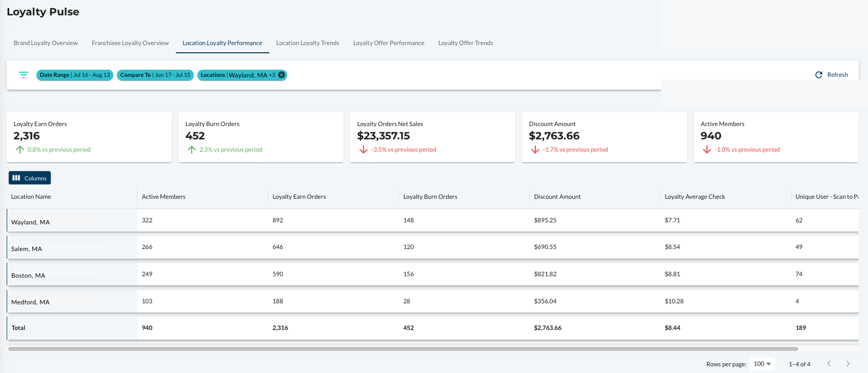The image size is (868, 373).
Task: Select the Medford, MA location row
Action: tap(433, 301)
